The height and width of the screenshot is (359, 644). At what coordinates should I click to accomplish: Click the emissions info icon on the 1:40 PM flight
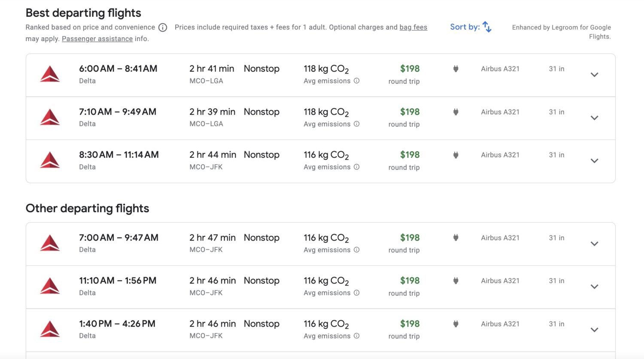[357, 336]
